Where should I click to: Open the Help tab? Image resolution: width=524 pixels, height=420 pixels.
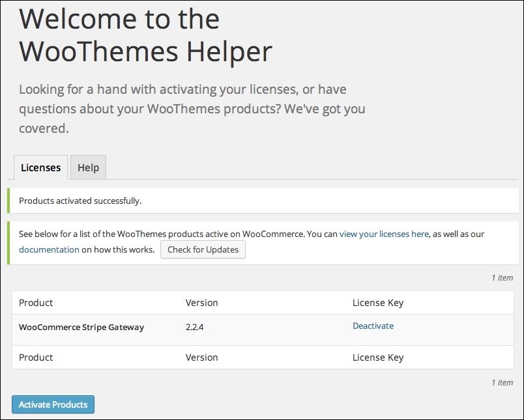88,167
